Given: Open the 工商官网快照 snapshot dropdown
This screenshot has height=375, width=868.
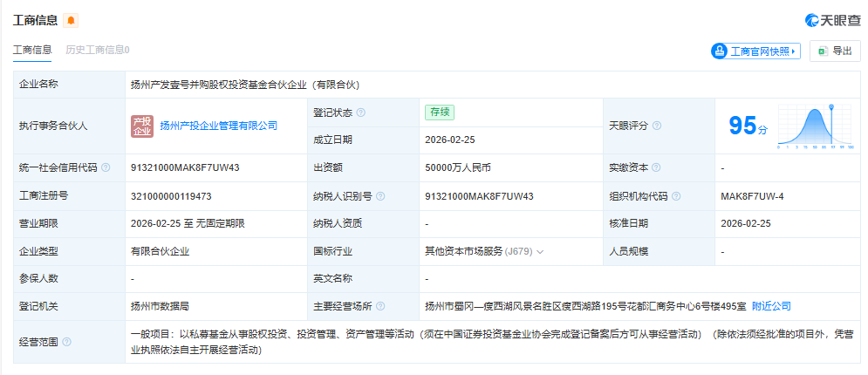Looking at the screenshot, I should [755, 51].
